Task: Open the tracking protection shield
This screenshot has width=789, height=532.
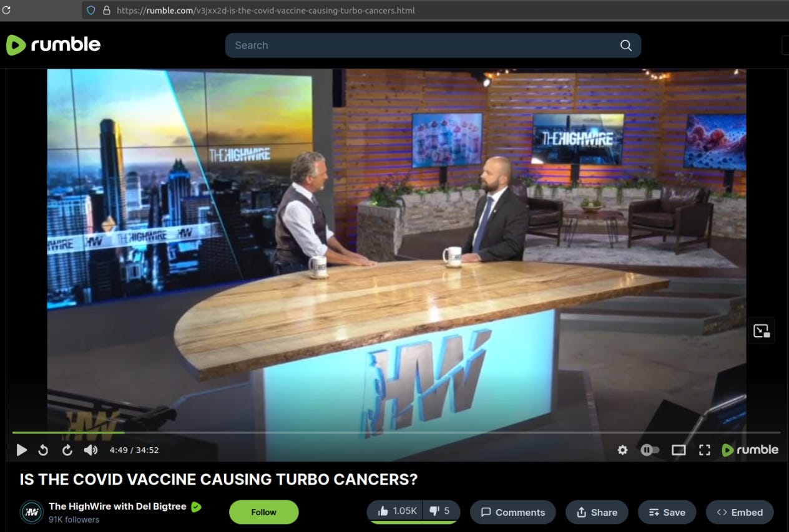Action: point(91,10)
